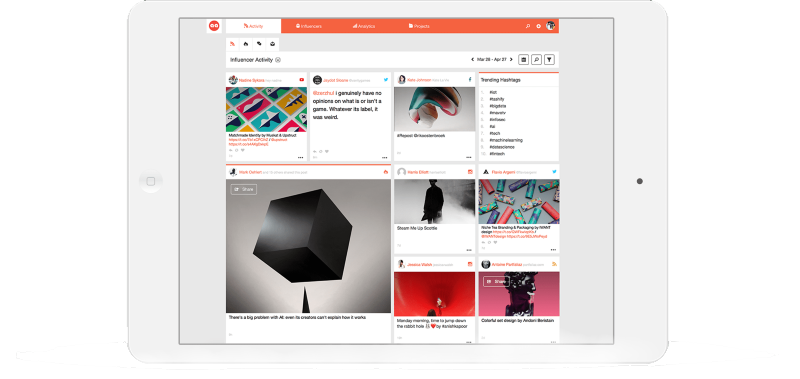Open settings gear in top bar
800x379 pixels.
click(538, 26)
